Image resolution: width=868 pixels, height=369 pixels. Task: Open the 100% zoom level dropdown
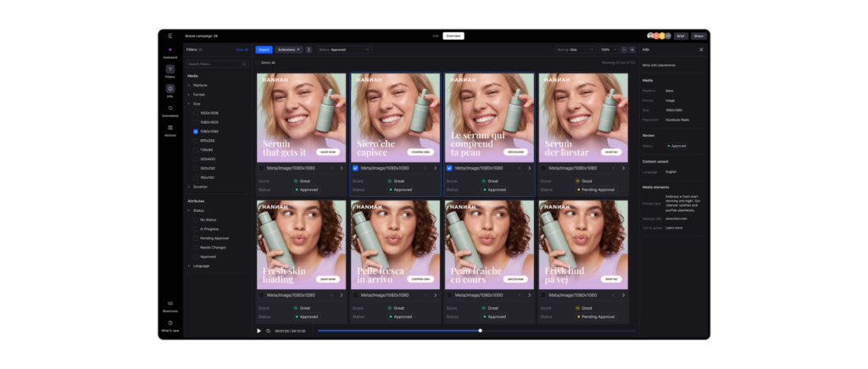pyautogui.click(x=609, y=49)
